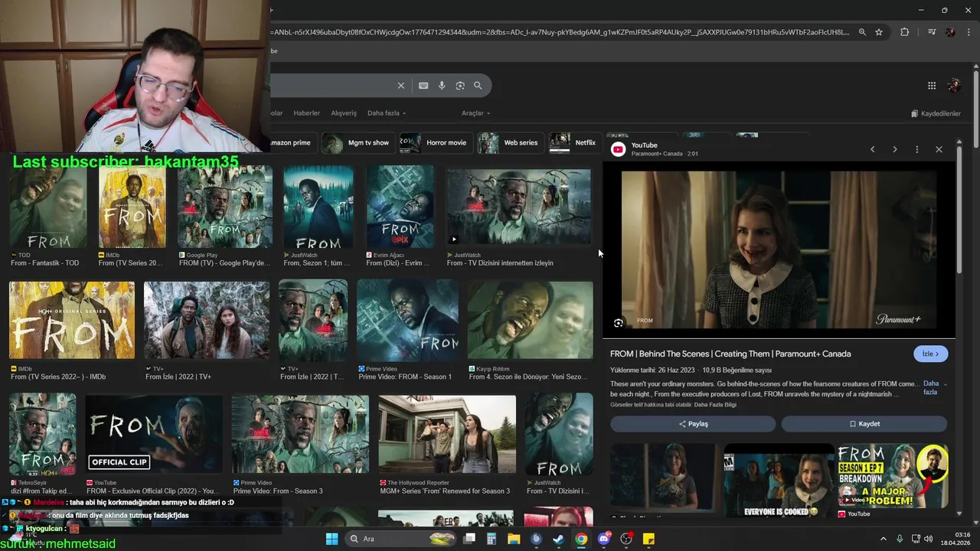Open Windows Start menu
980x551 pixels.
tap(332, 539)
